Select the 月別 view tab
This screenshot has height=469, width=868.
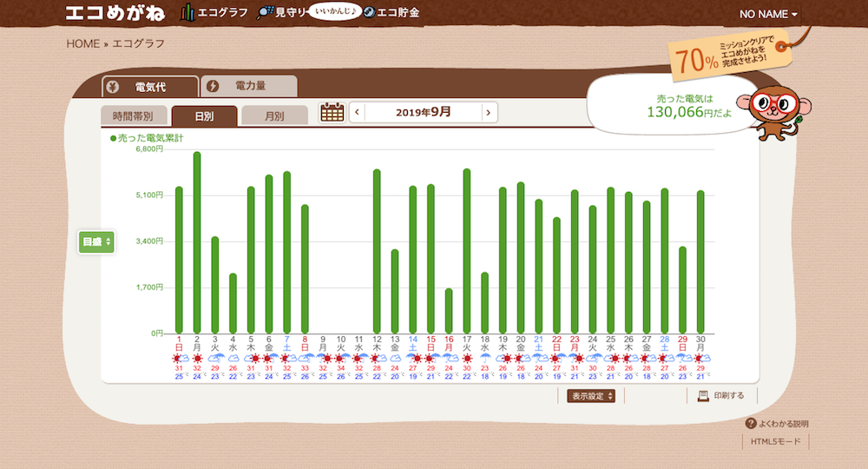274,116
